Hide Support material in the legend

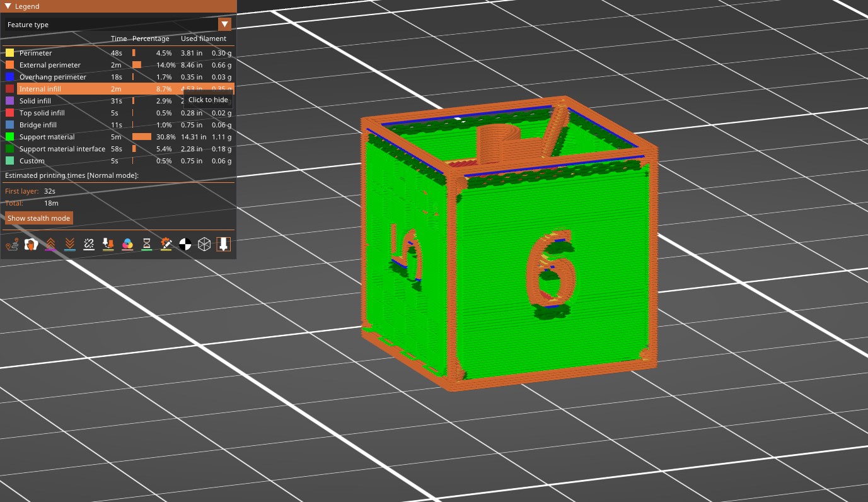[x=47, y=137]
